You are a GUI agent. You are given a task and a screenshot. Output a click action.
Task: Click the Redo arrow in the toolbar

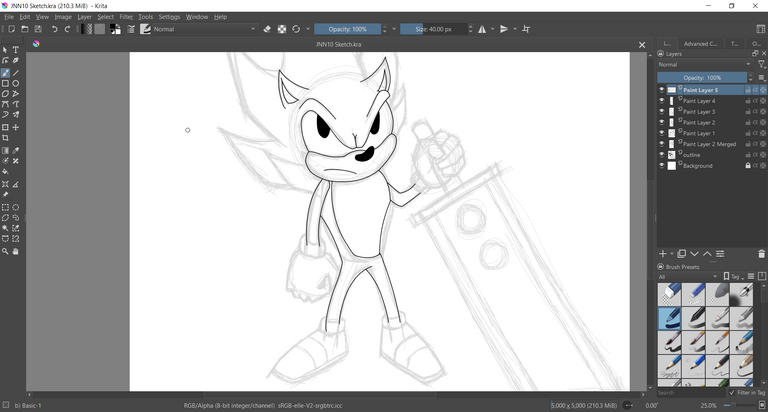(x=68, y=29)
